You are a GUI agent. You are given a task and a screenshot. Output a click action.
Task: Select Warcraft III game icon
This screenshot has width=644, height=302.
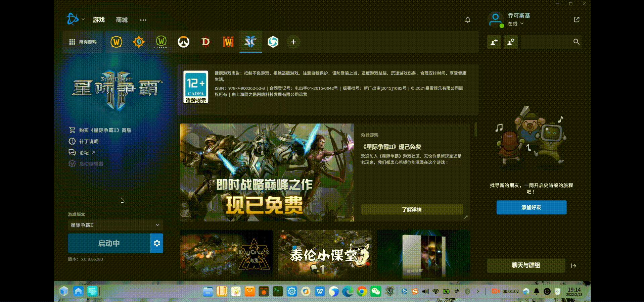click(x=228, y=42)
